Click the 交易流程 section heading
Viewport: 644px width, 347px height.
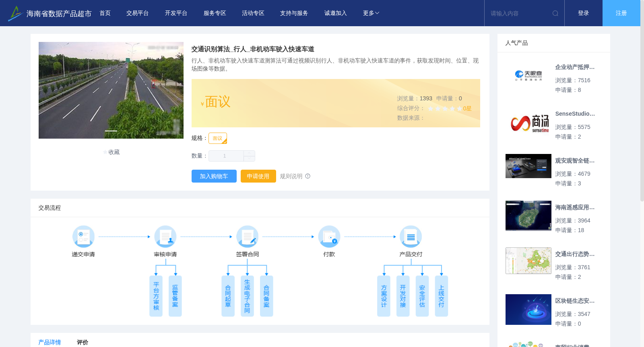50,208
